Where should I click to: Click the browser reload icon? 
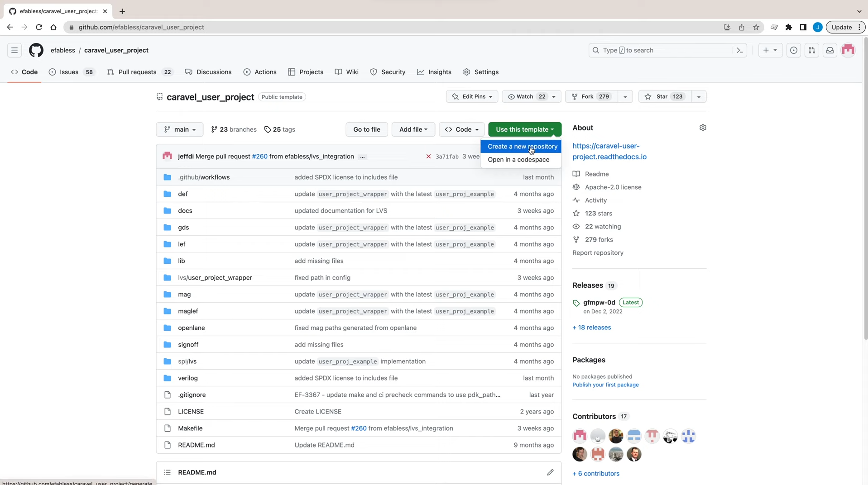[39, 27]
